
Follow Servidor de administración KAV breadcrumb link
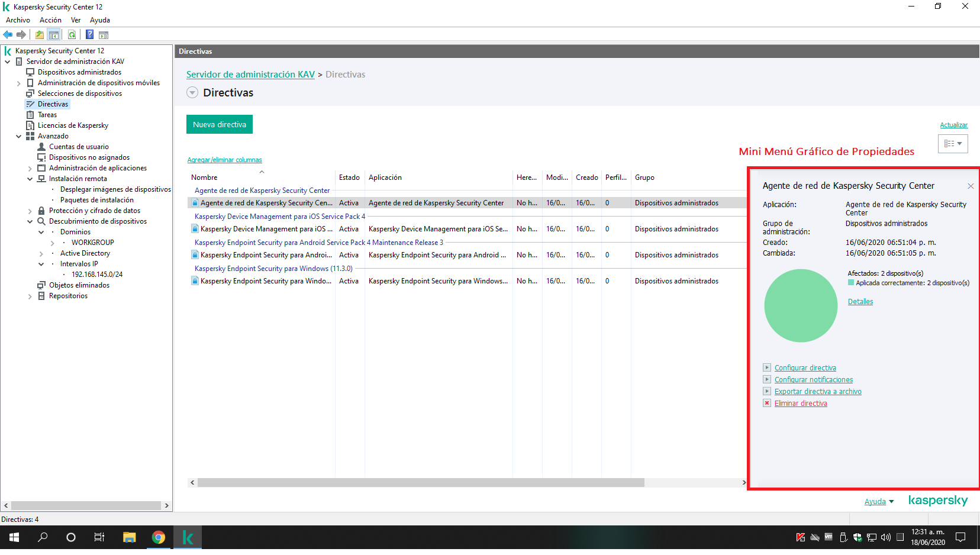[250, 75]
